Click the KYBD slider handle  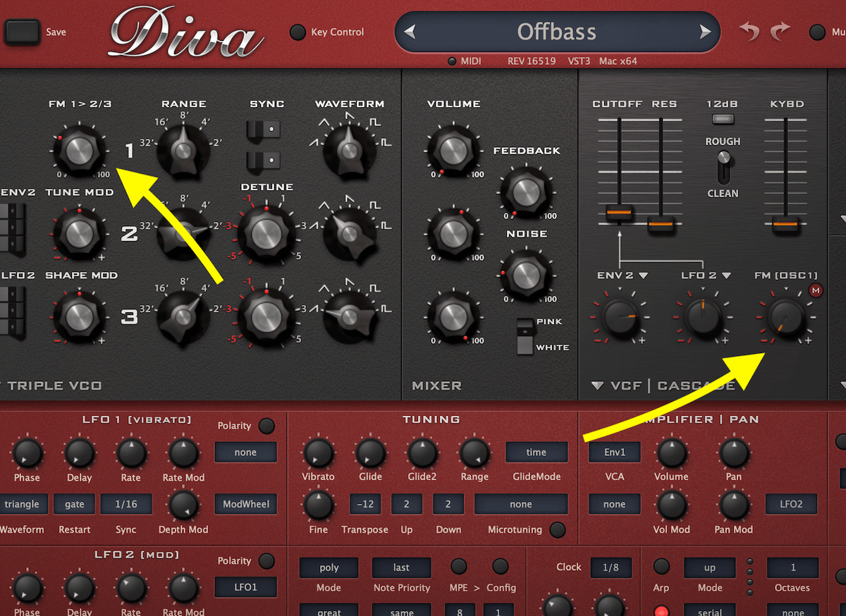pos(785,224)
